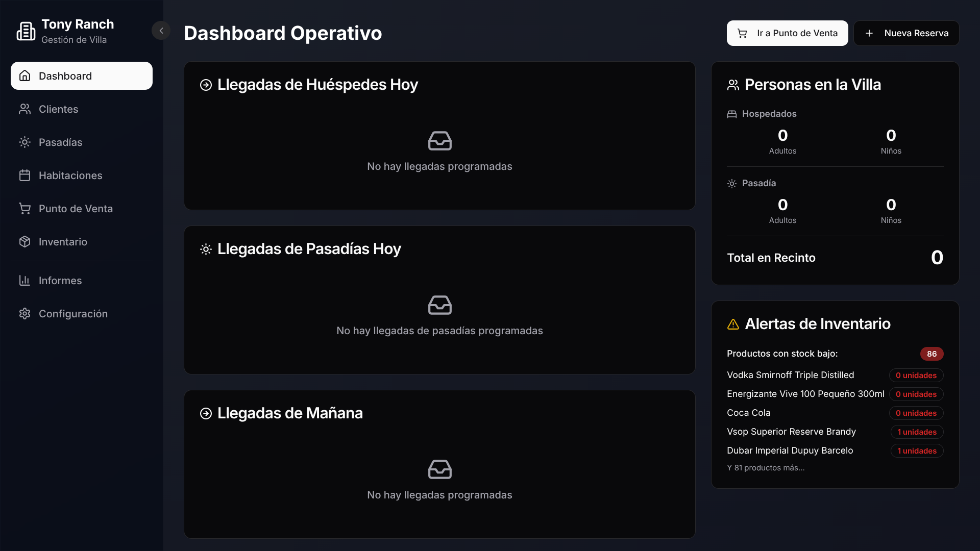This screenshot has width=980, height=551.
Task: Click the Alertas de Inventario warning triangle icon
Action: click(x=733, y=324)
